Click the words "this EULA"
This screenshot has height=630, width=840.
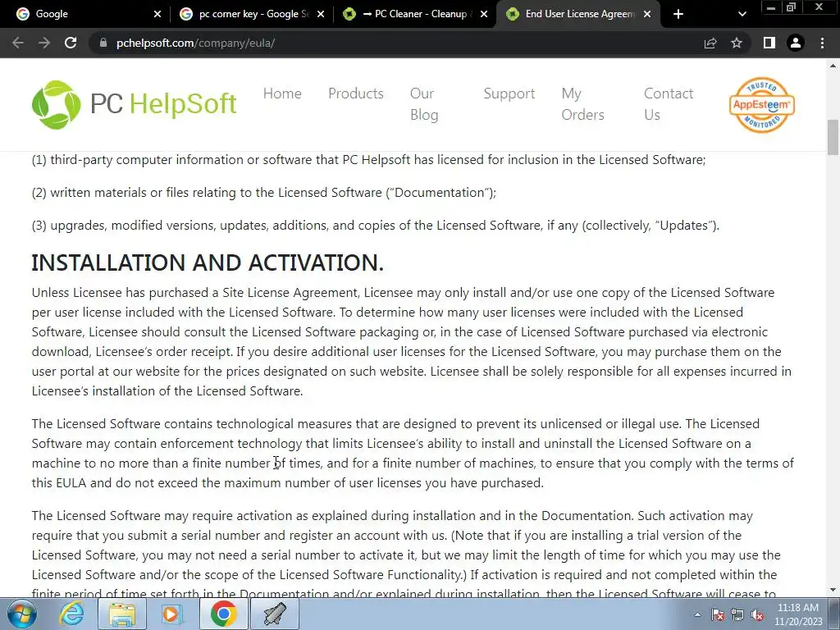point(59,483)
